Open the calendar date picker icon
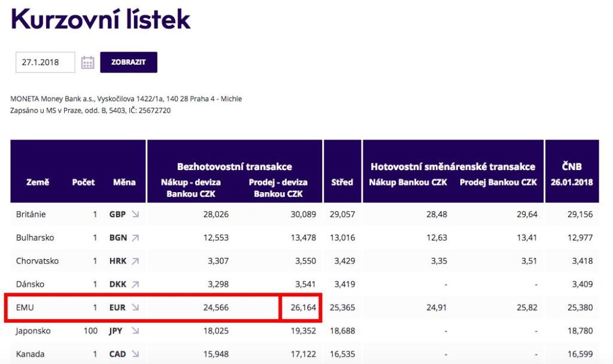This screenshot has height=364, width=613. click(x=88, y=62)
